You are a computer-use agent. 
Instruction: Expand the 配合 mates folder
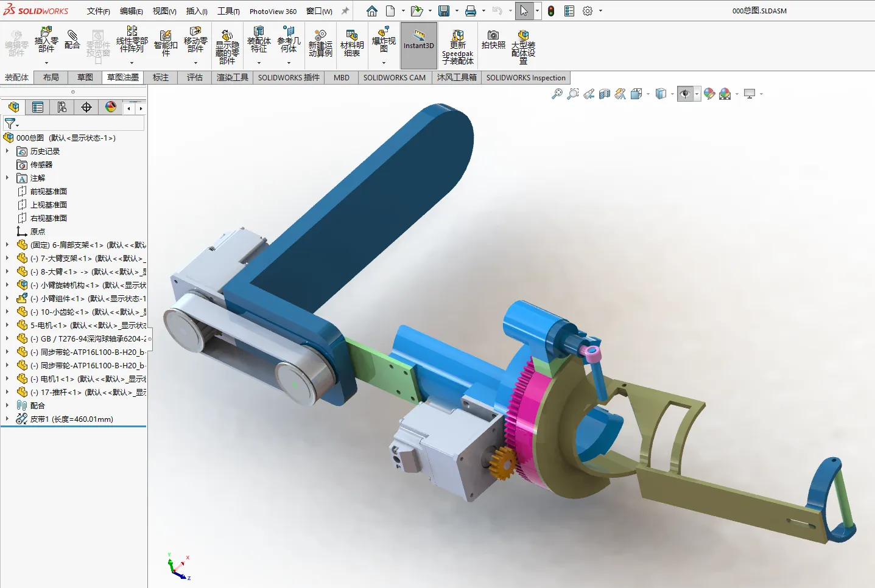coord(7,405)
